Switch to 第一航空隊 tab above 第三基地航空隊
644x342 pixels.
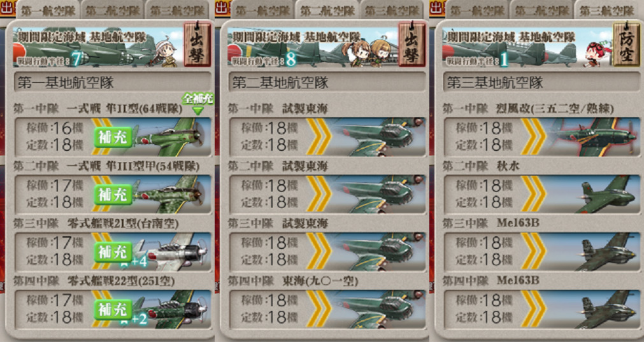click(x=477, y=10)
